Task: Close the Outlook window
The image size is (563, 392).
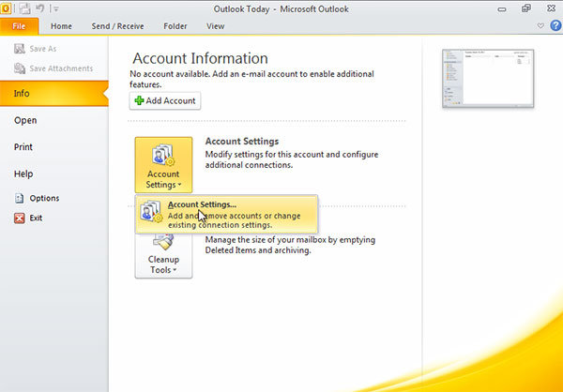Action: tap(551, 8)
